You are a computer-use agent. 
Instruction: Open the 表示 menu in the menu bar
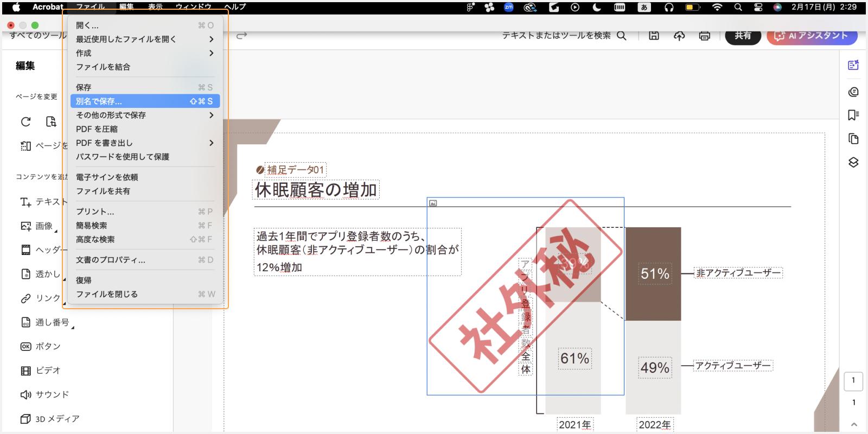(x=156, y=7)
